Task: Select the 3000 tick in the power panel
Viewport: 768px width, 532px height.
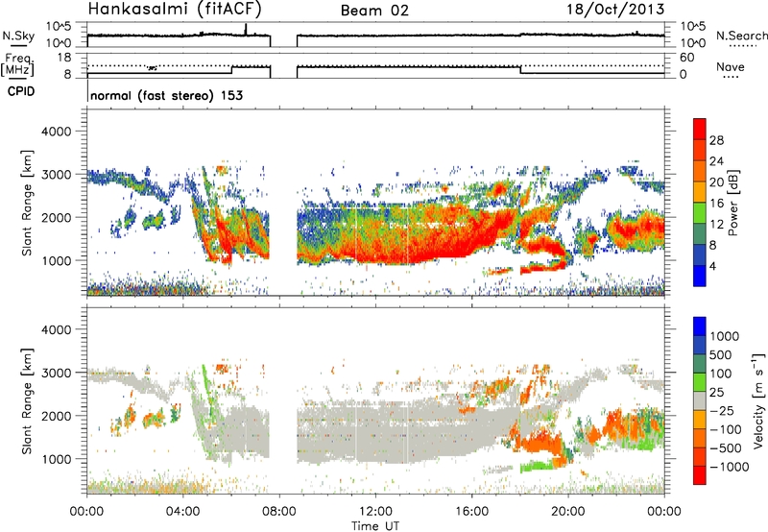Action: tap(56, 175)
